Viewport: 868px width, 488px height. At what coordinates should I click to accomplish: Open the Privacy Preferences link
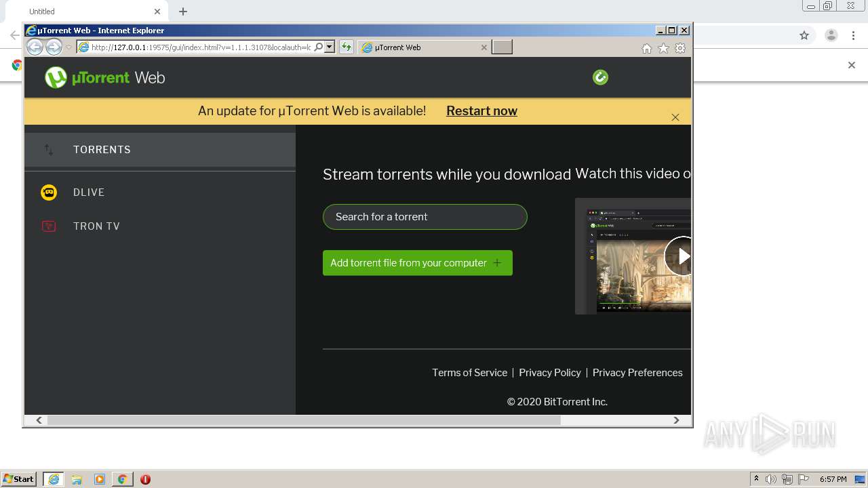637,373
